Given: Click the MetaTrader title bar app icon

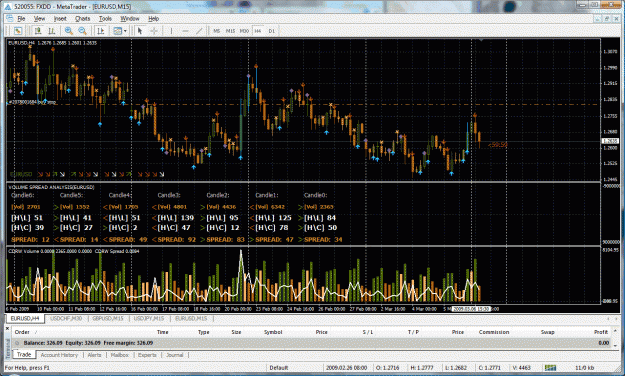Looking at the screenshot, I should 8,7.
